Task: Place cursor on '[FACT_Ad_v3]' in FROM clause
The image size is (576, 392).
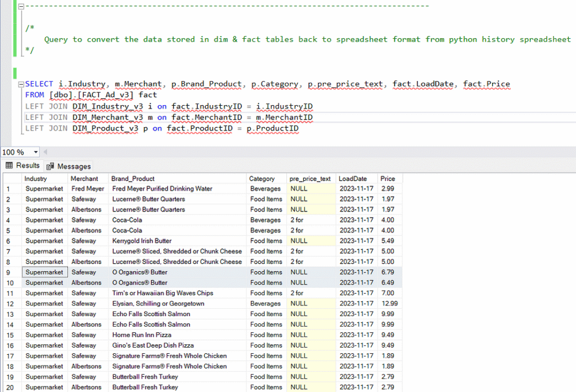Action: [x=105, y=95]
